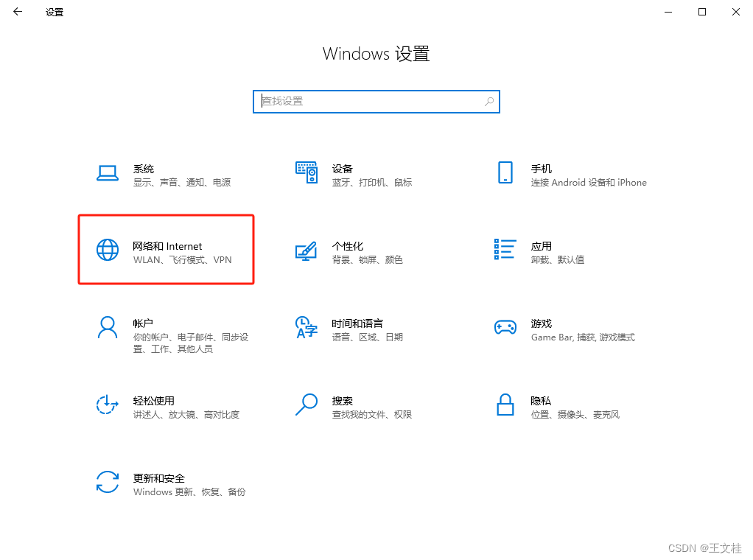753x560 pixels.
Task: Click the text 蓝牙、打印机、鼠标
Action: point(372,183)
